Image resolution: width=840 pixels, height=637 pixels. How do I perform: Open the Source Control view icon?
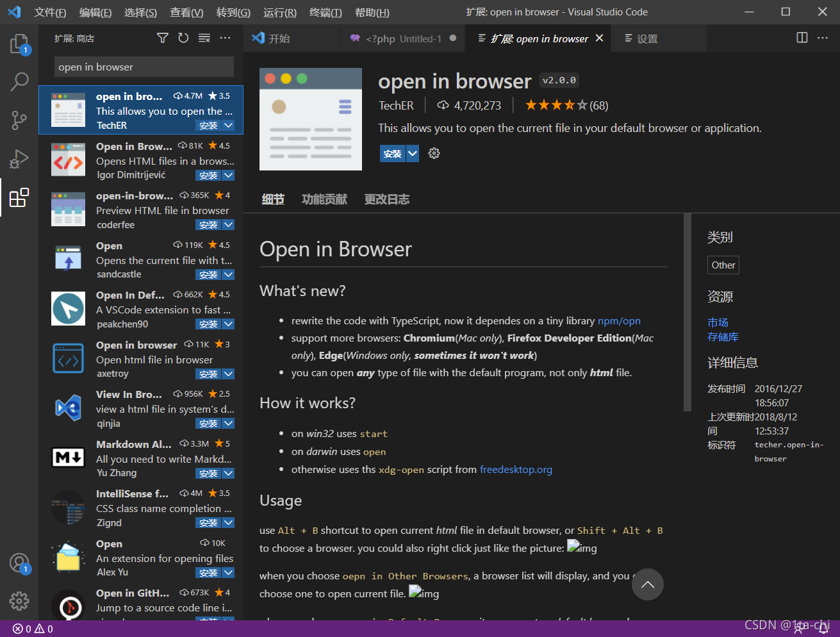(x=19, y=120)
